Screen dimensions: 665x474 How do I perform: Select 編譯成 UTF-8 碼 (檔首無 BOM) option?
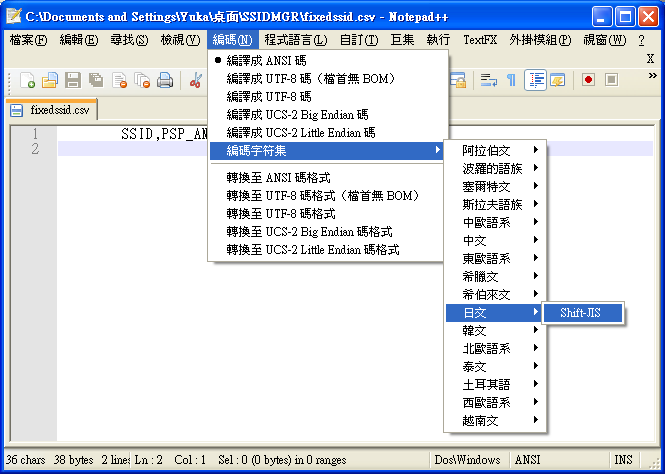coord(310,79)
